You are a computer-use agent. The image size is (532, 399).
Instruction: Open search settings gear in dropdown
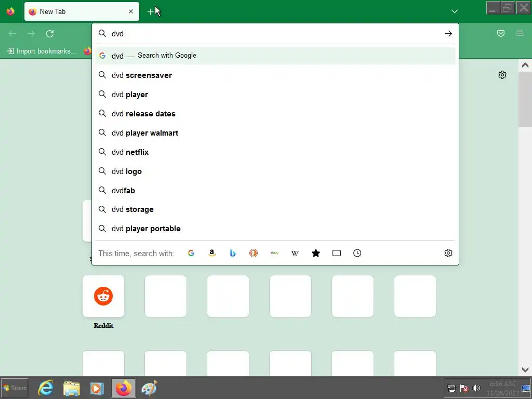pos(448,253)
